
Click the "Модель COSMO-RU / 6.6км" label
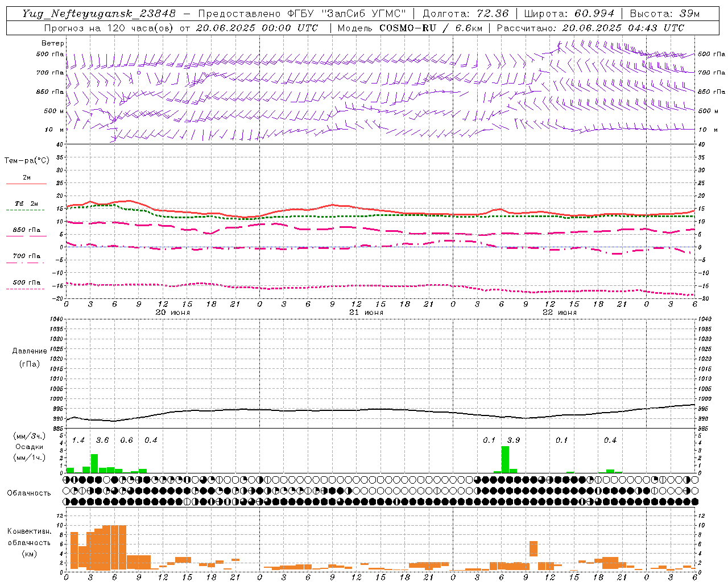point(409,28)
